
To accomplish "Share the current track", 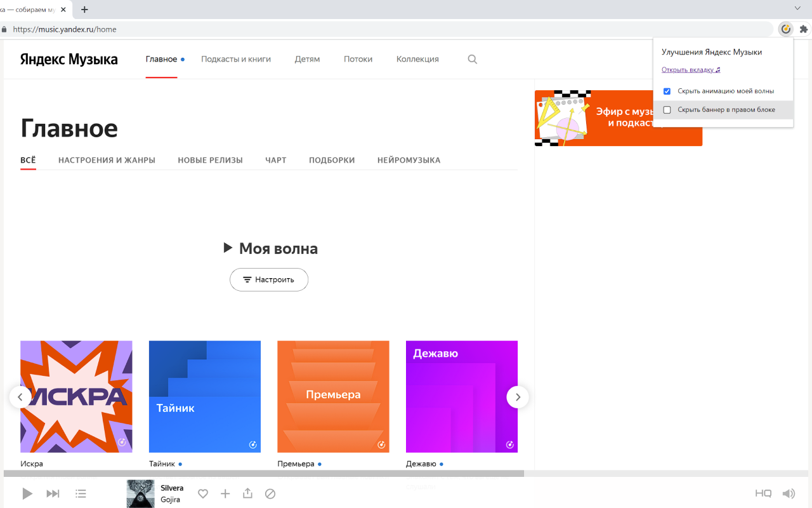I will click(247, 493).
